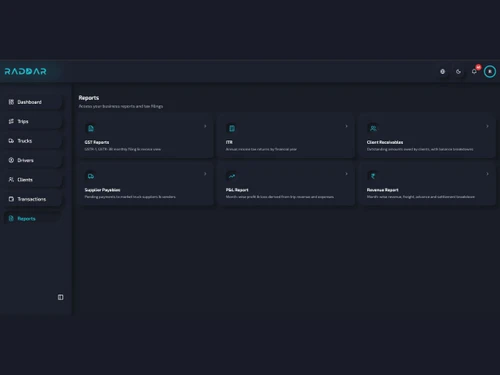This screenshot has height=375, width=500.
Task: Click the Trips route icon
Action: click(x=11, y=121)
